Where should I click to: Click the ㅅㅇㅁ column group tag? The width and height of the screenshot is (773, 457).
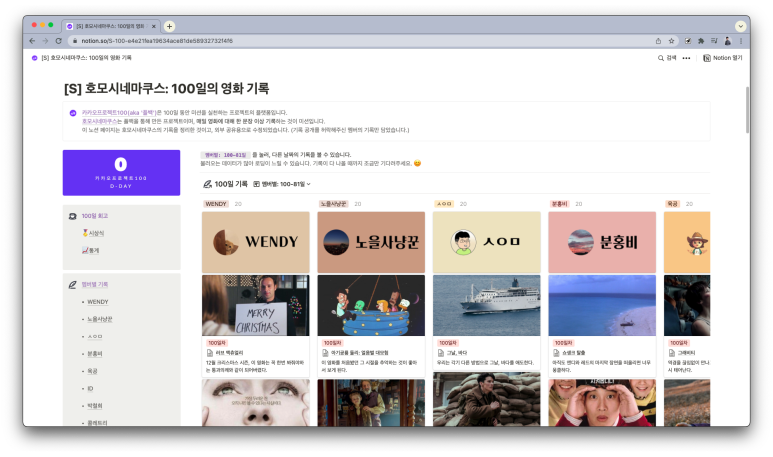click(x=444, y=204)
